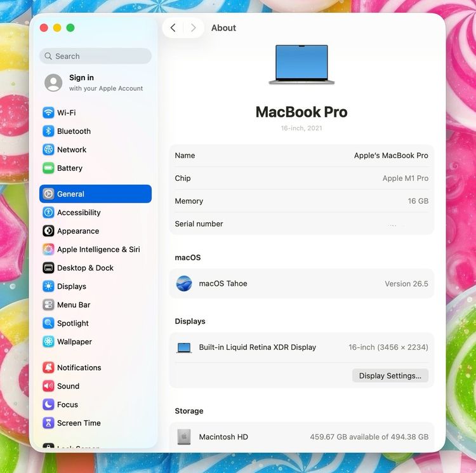
Task: Click the Menu Bar icon
Action: click(x=48, y=305)
